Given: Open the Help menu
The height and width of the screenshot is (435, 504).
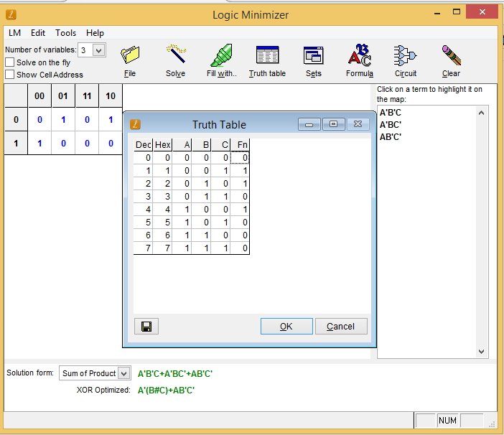Looking at the screenshot, I should (95, 33).
